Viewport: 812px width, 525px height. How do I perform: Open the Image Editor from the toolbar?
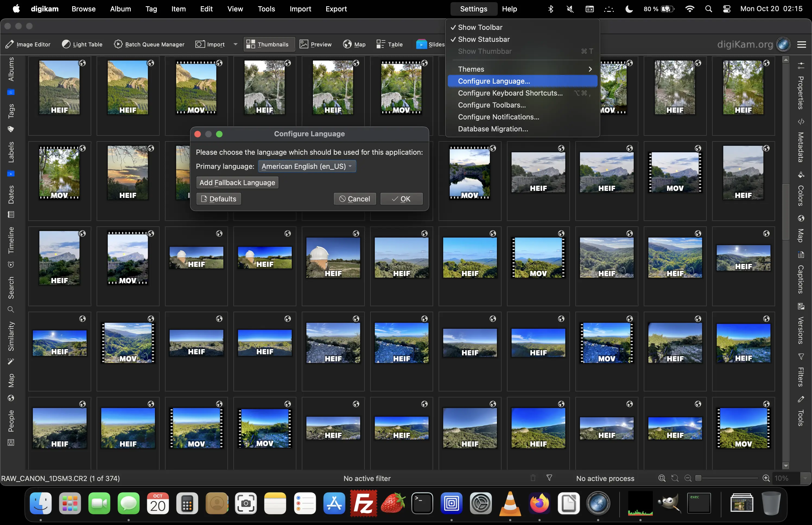click(28, 44)
